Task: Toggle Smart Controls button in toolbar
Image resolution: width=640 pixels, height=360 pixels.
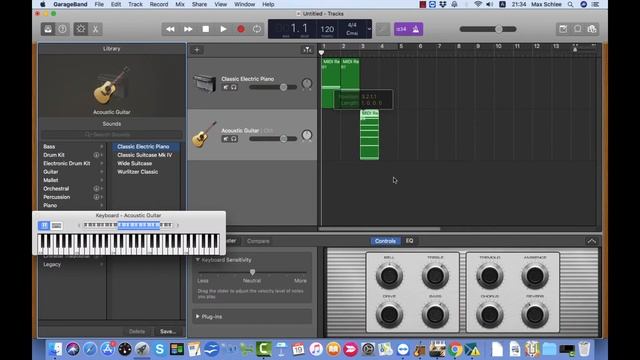Action: point(80,29)
